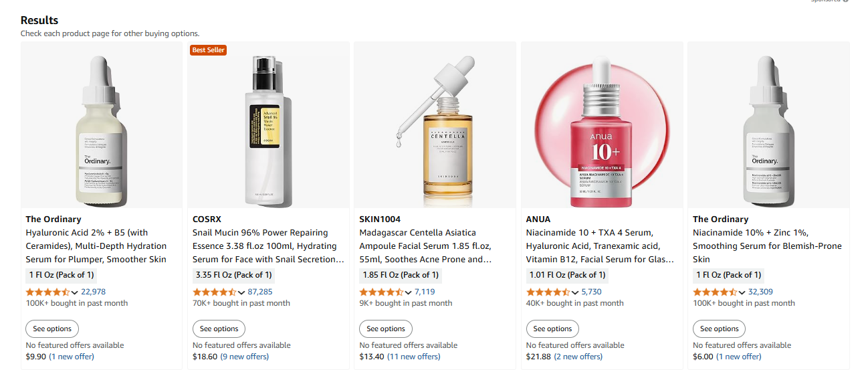Image resolution: width=868 pixels, height=370 pixels.
Task: Open The Ordinary Niacinamide serum image
Action: coord(768,125)
